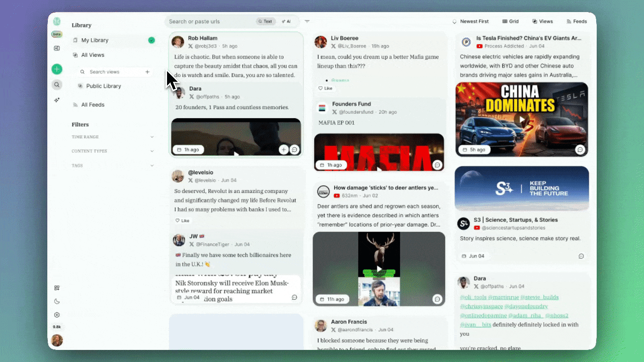Like the @levelsio post

pyautogui.click(x=182, y=221)
